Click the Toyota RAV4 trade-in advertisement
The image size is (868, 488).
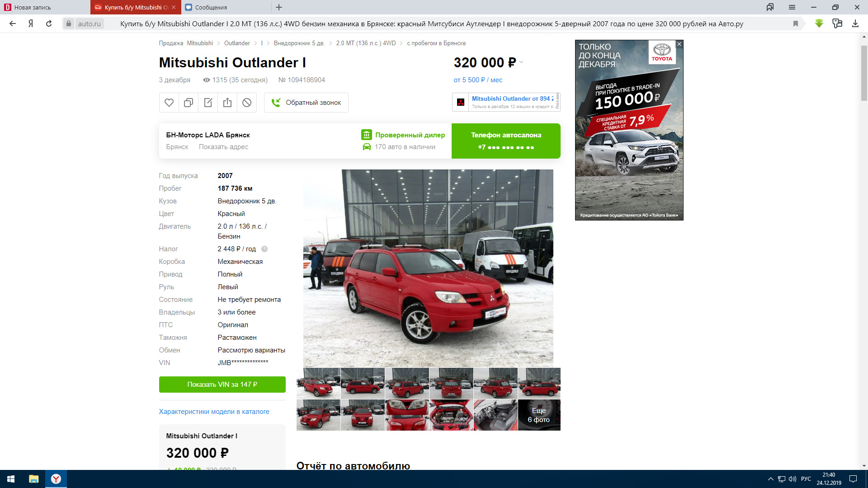(629, 130)
